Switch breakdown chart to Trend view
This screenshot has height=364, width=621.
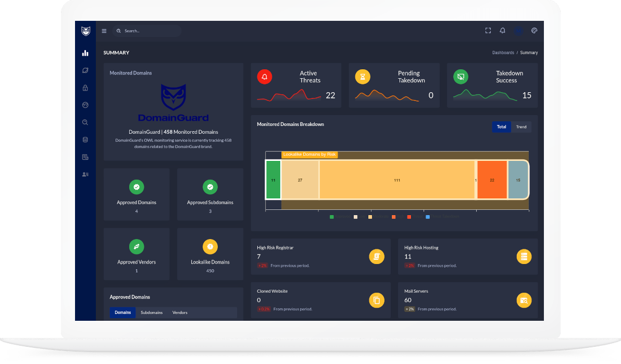click(521, 127)
